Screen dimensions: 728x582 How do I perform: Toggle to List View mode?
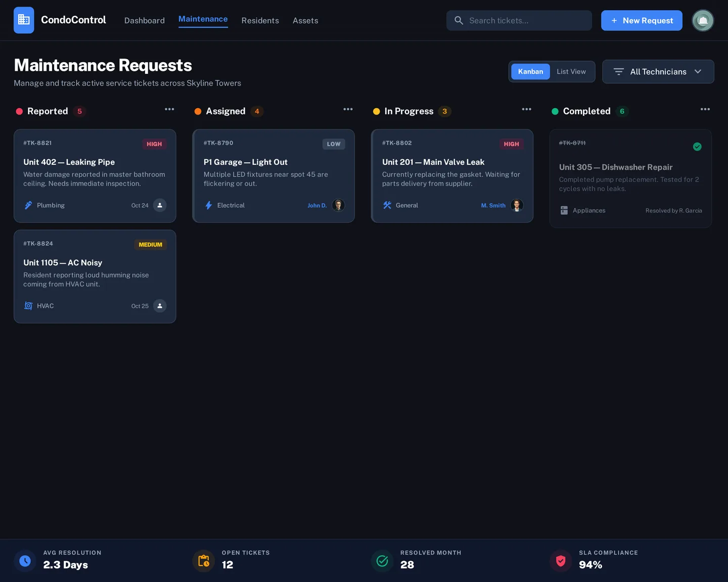[571, 71]
